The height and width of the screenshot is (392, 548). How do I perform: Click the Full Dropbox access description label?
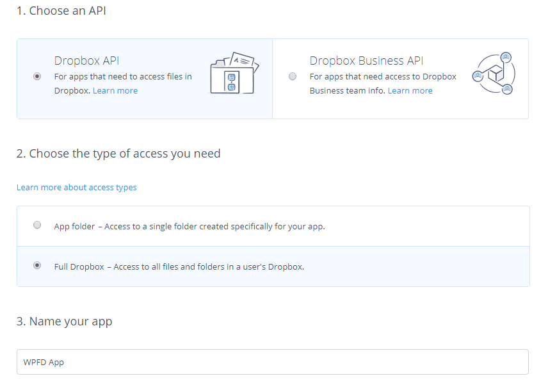179,266
